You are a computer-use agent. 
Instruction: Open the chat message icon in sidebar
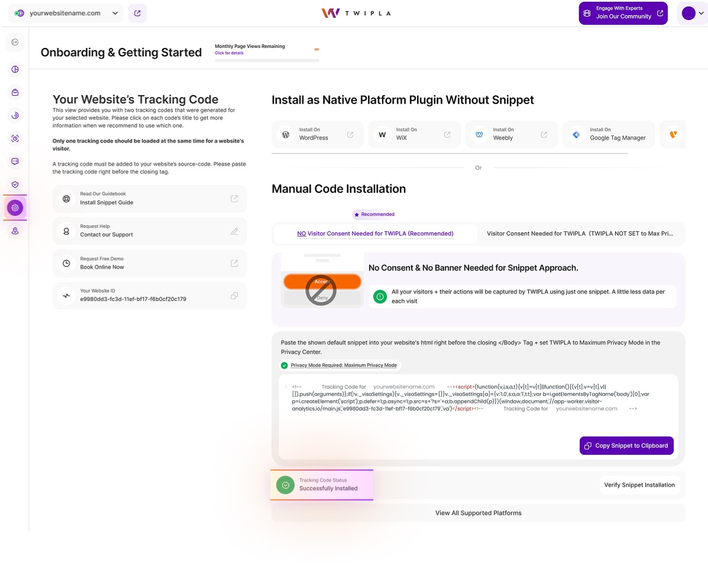[15, 161]
